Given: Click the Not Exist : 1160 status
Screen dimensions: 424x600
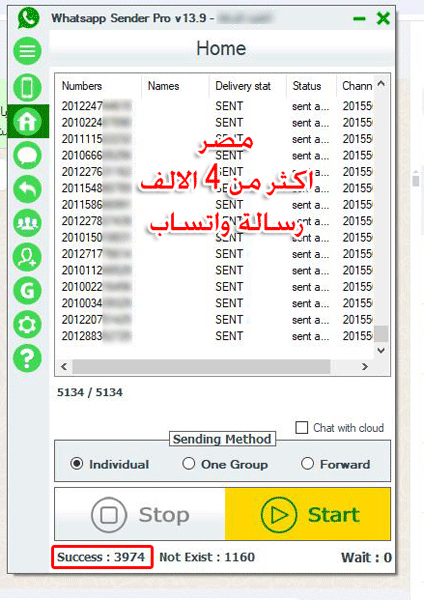Looking at the screenshot, I should click(207, 557).
